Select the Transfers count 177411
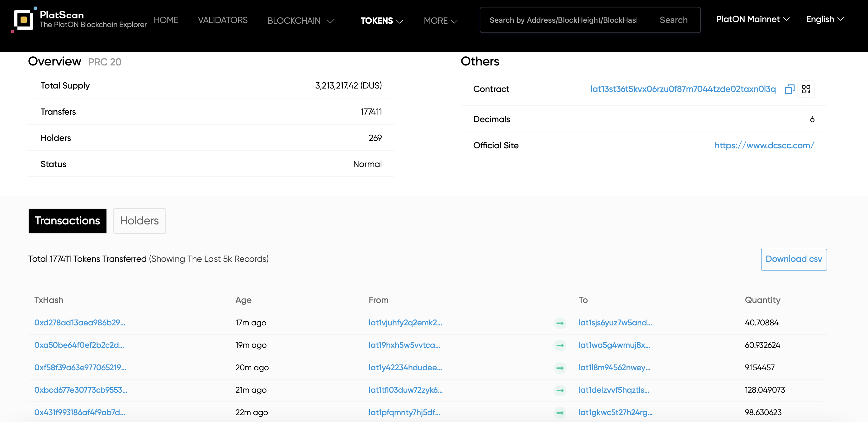 (371, 112)
